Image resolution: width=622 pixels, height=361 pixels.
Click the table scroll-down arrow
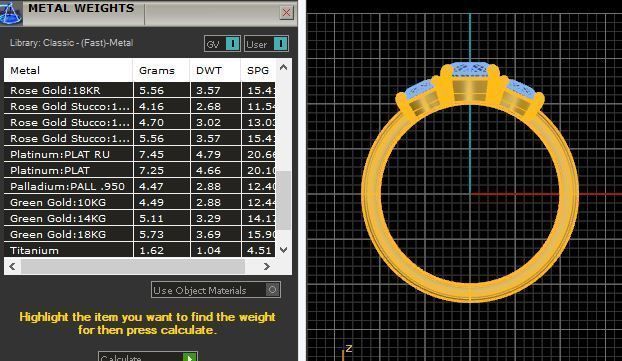click(x=283, y=250)
